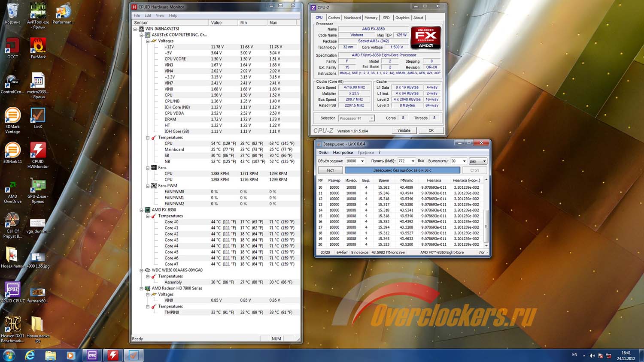Select the CPU VCORE row in HWMonitor
This screenshot has height=362, width=644.
pyautogui.click(x=216, y=59)
